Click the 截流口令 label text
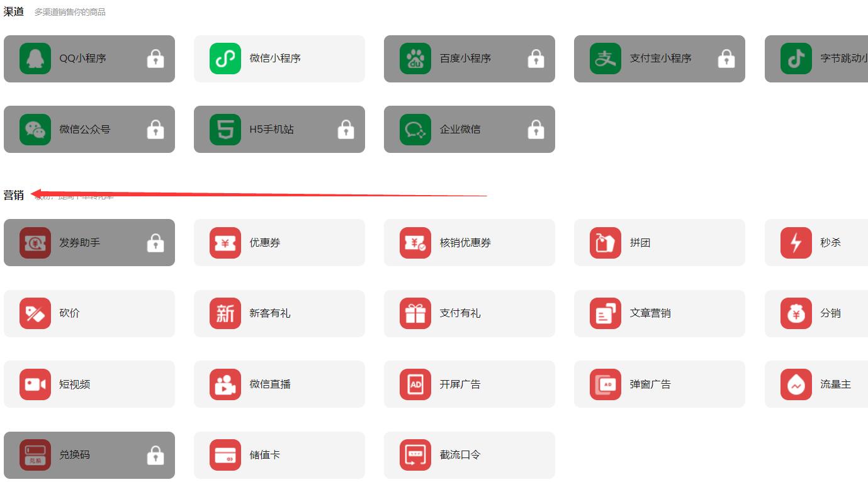868x482 pixels. click(460, 455)
